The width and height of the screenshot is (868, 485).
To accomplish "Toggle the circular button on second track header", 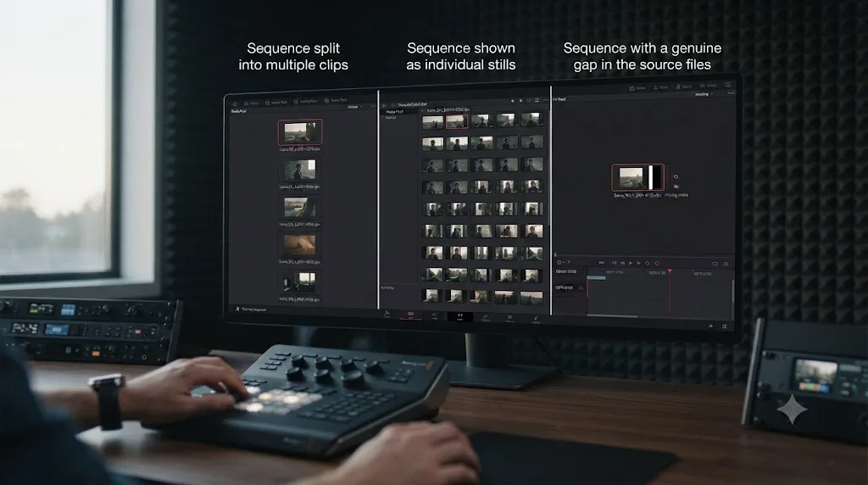I will tap(581, 288).
